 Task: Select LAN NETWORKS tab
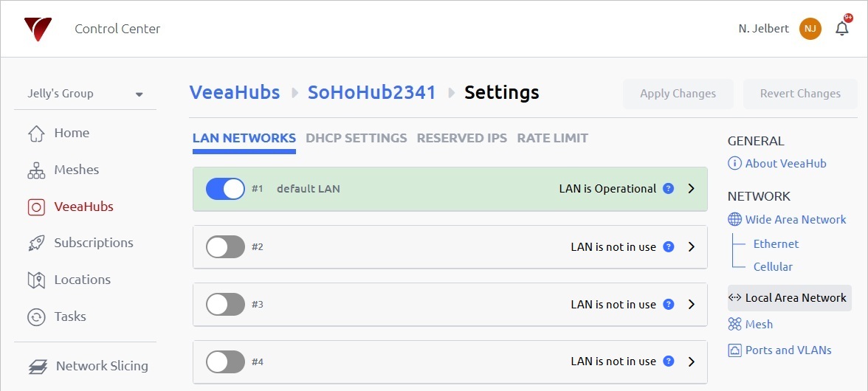244,138
